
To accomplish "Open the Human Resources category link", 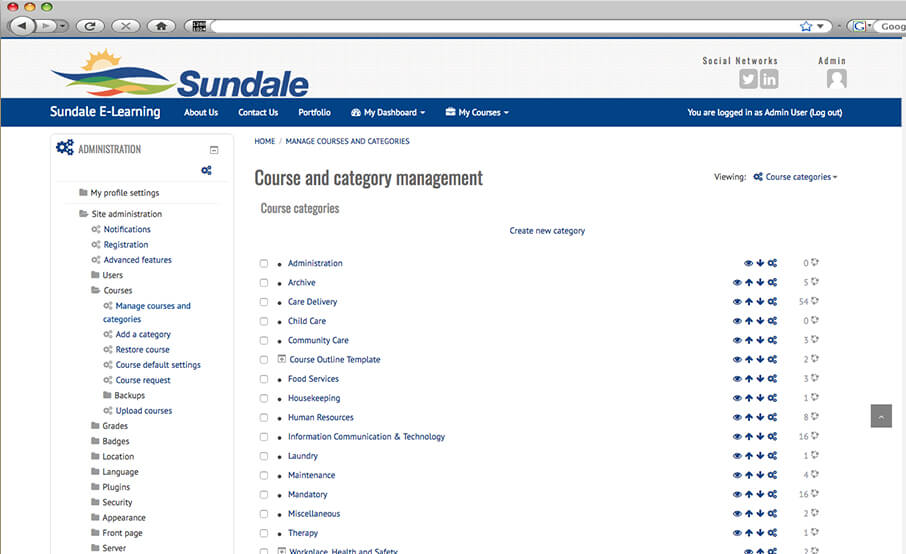I will click(321, 417).
